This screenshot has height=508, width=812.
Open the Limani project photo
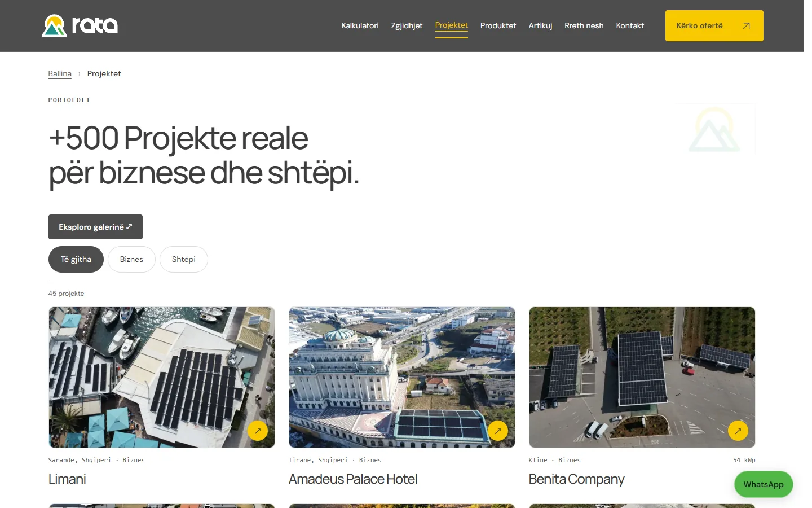pos(162,377)
